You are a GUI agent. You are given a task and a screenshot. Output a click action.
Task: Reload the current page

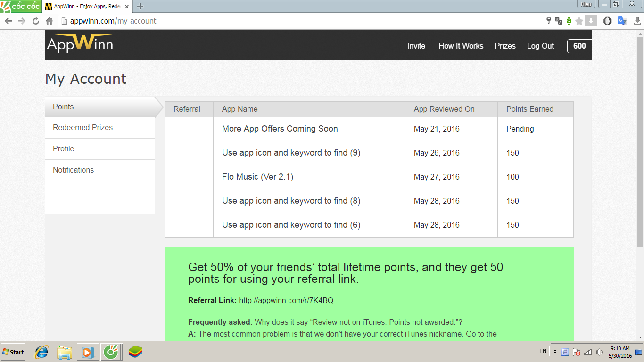click(35, 21)
